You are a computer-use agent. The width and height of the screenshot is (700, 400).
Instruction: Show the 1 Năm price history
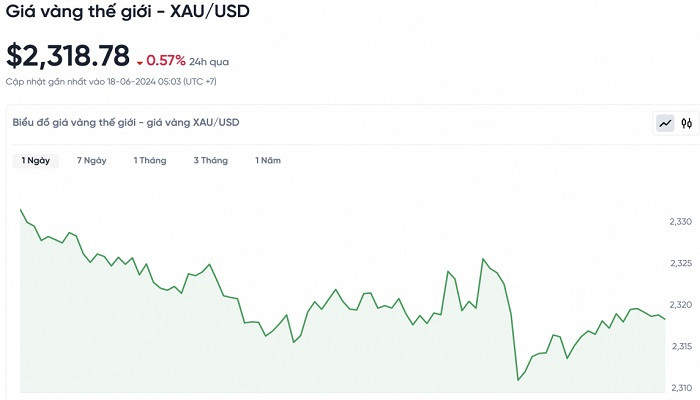(x=268, y=160)
